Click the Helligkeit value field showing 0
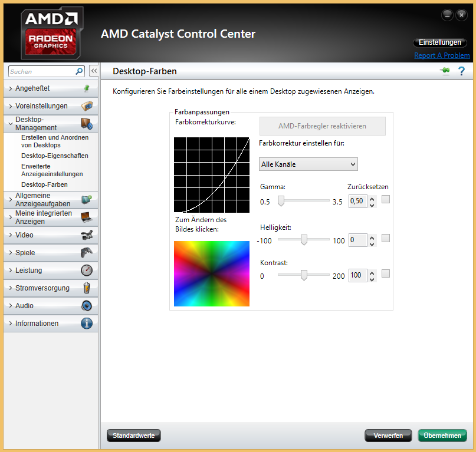This screenshot has width=476, height=452. 358,240
